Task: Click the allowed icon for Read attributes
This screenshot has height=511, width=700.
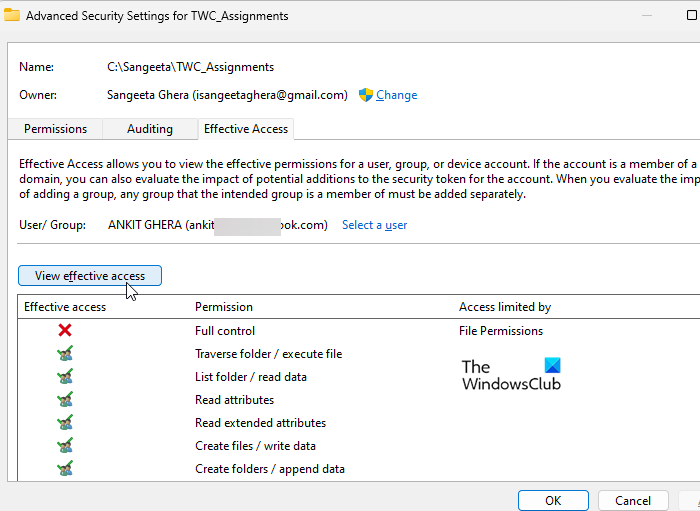Action: coord(65,400)
